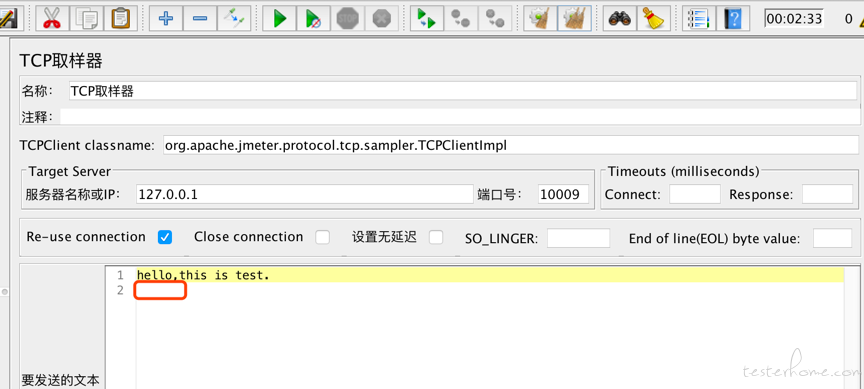
Task: Click the Remote Start All icon
Action: 426,18
